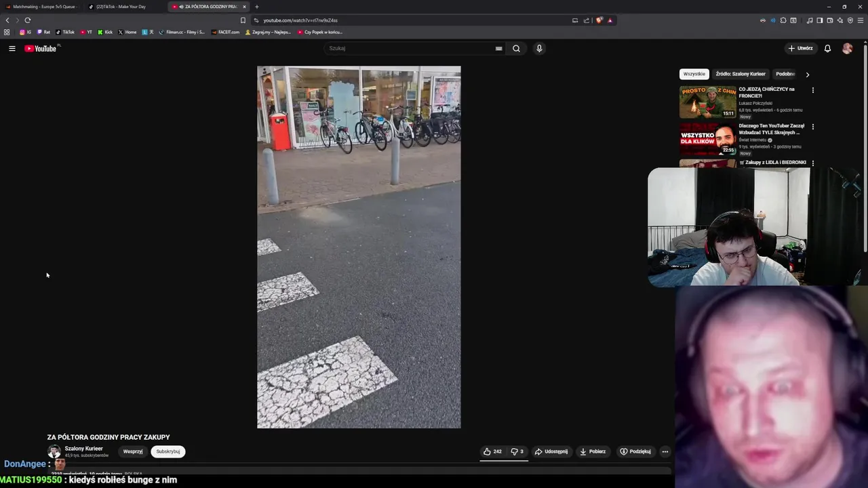Bookmark this page via bookmark icon
The image size is (868, 488).
[x=243, y=20]
